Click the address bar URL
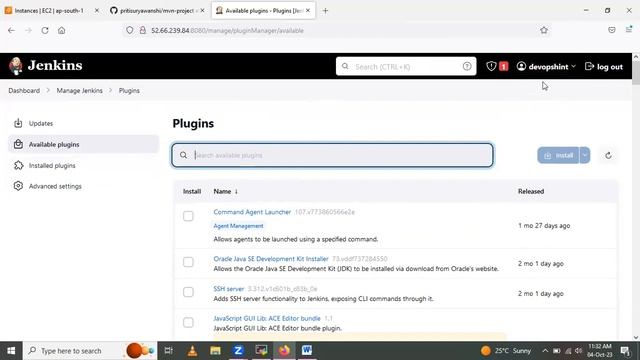640x360 pixels. click(227, 31)
